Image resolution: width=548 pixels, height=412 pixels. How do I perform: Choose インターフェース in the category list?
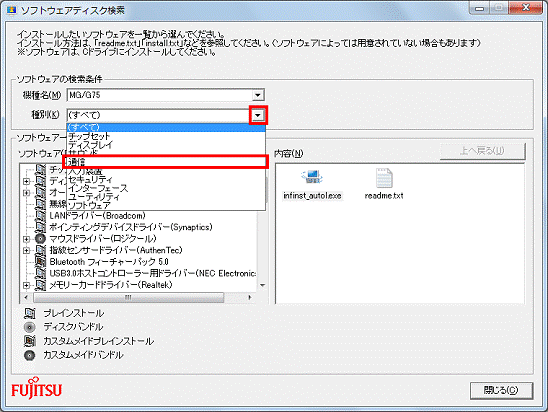click(166, 188)
